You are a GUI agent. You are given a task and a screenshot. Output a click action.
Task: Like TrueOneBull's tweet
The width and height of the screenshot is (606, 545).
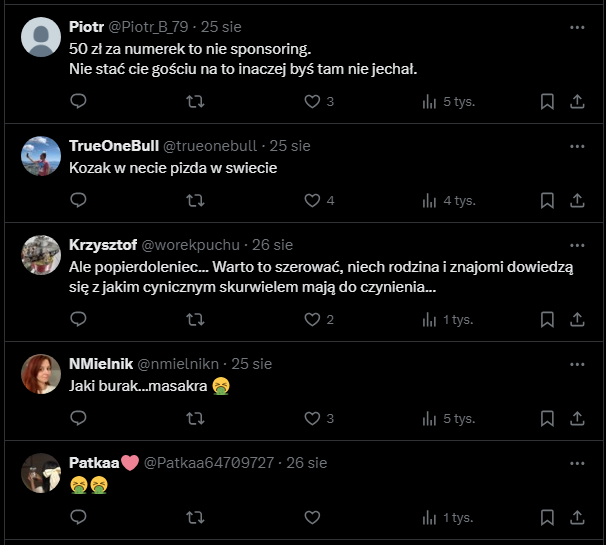tap(312, 200)
